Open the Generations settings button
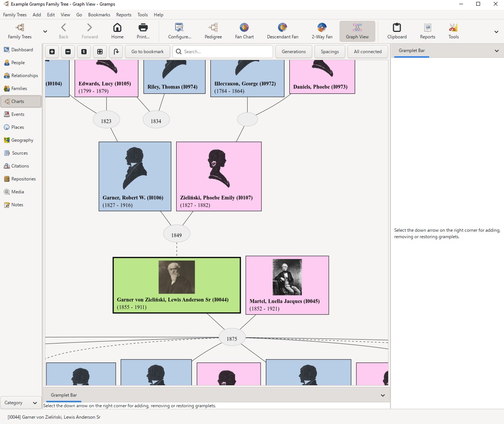This screenshot has height=424, width=504. [x=294, y=52]
